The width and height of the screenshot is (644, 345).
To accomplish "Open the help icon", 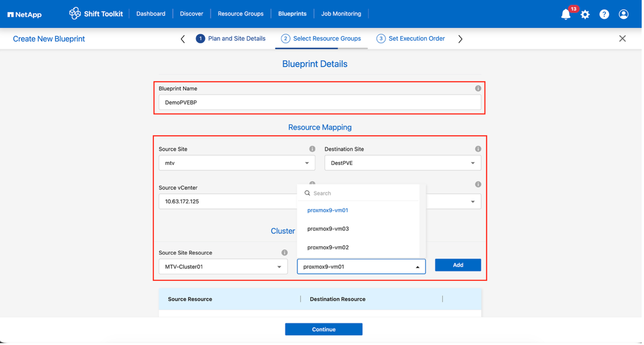I will click(x=604, y=14).
